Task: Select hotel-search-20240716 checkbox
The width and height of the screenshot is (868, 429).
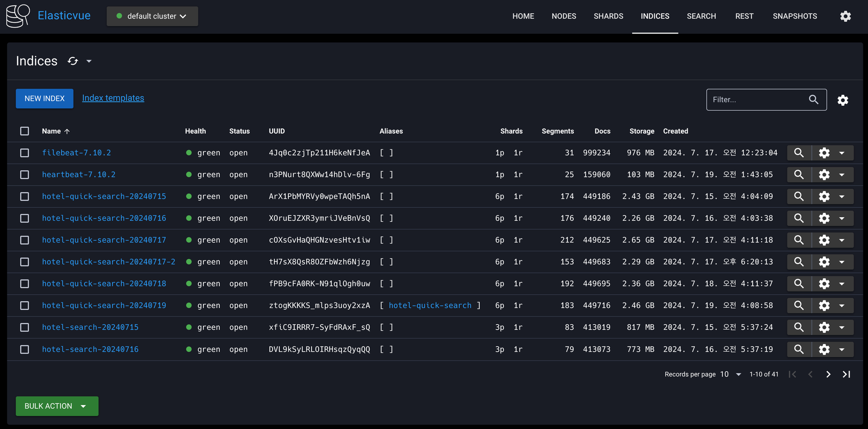Action: tap(24, 349)
